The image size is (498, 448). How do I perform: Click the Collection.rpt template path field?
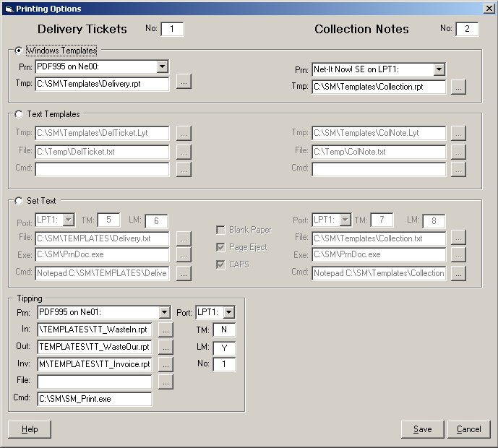click(x=379, y=87)
